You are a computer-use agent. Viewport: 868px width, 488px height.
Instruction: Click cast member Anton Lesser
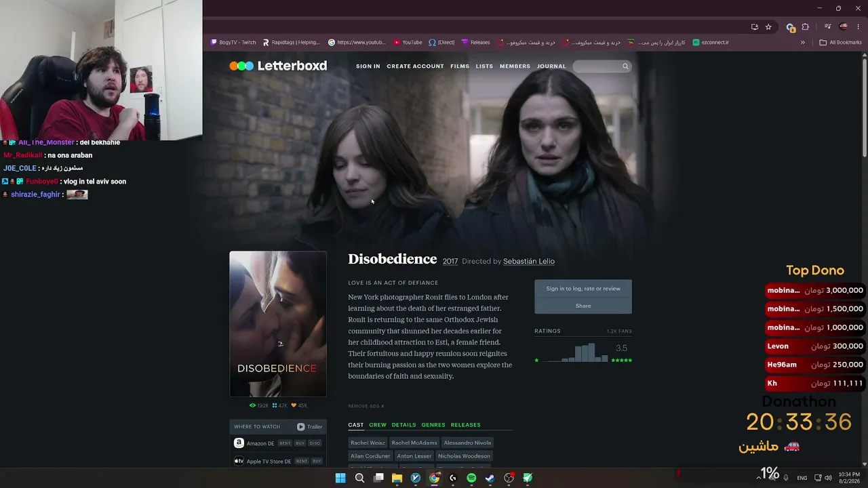pos(414,456)
